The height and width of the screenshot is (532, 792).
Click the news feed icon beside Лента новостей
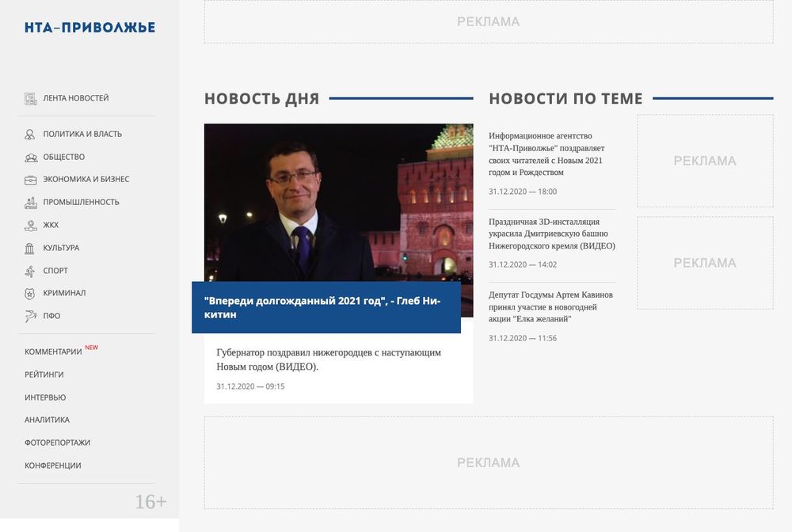[30, 98]
